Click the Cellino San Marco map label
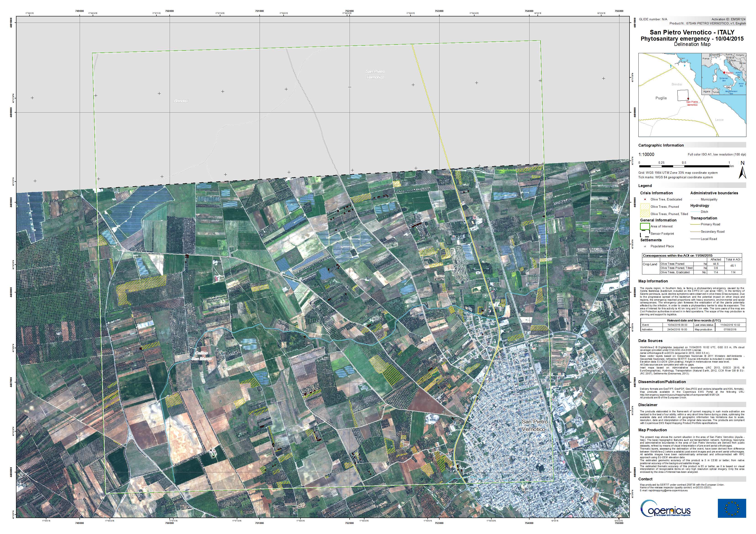Screen dimensions: 756x534 tap(202, 356)
